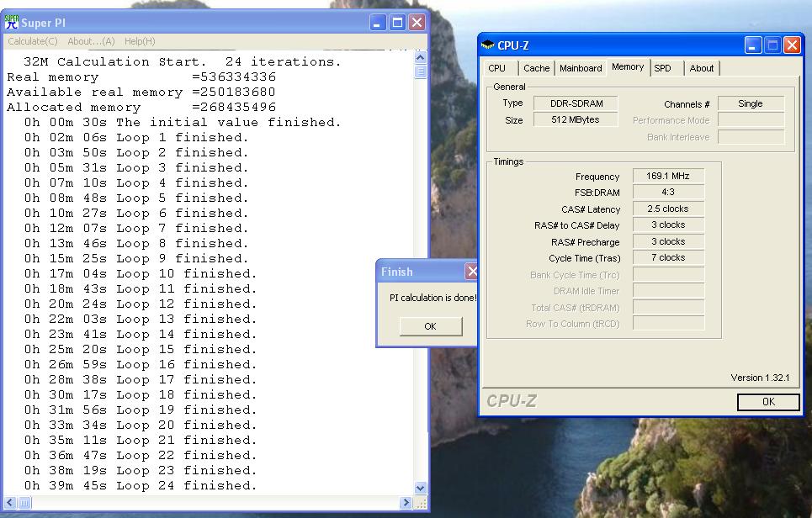This screenshot has height=518, width=812.
Task: Select the Memory tab in CPU-Z
Action: 628,66
